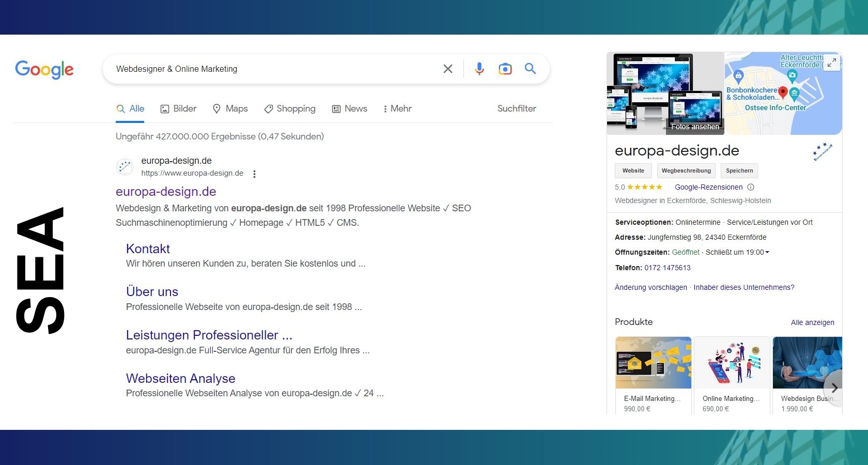Click the Wegbeschreibung button
868x465 pixels.
686,171
